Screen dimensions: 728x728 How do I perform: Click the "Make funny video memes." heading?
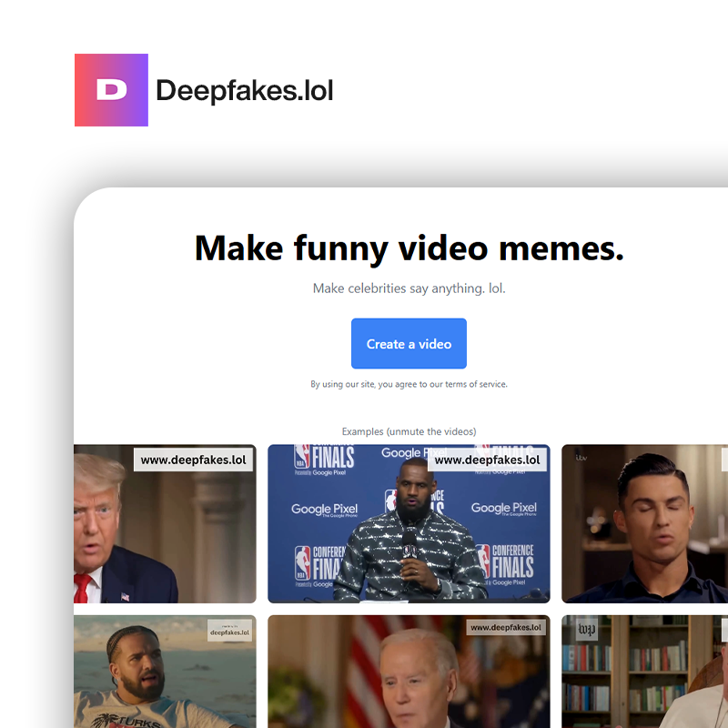(409, 248)
